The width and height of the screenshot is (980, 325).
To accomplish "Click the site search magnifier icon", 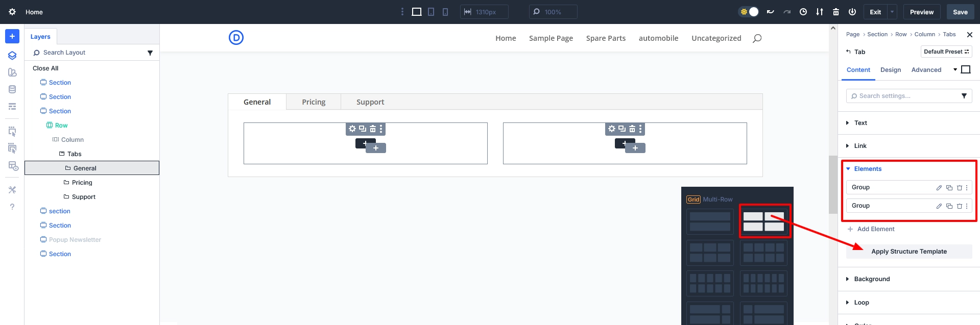I will 757,38.
